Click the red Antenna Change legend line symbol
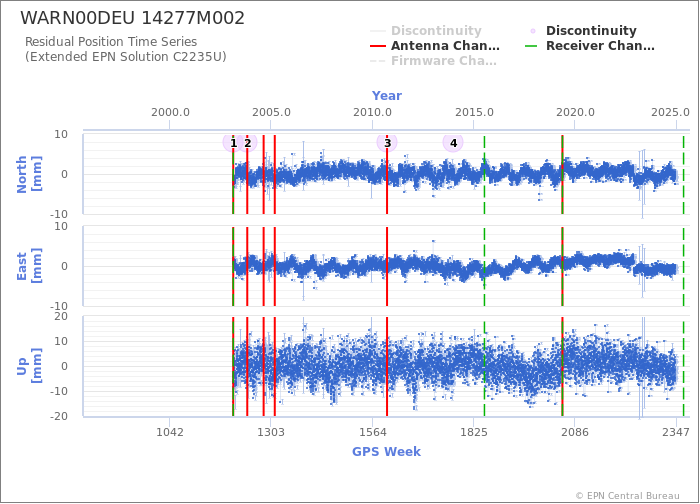The image size is (700, 504). coord(378,46)
